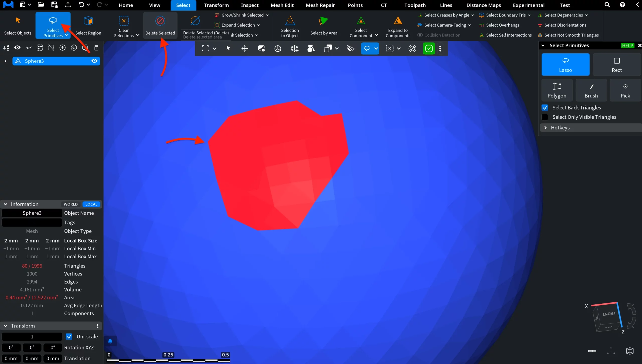Viewport: 642px width, 364px height.
Task: Toggle the Uni-scale checkbox
Action: pos(69,336)
